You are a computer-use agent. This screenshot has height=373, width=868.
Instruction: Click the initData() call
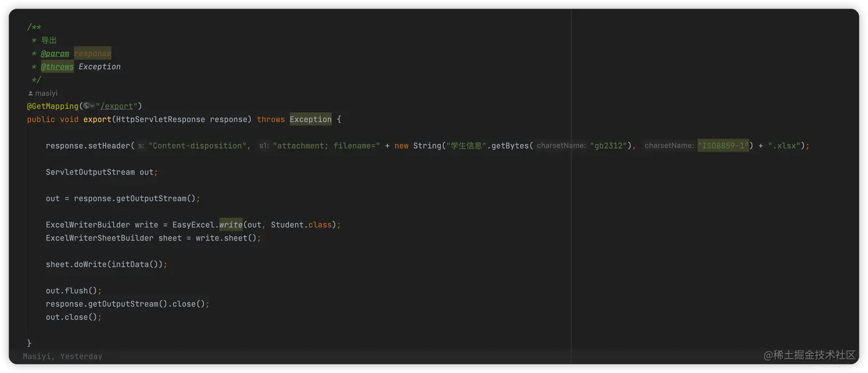point(134,265)
